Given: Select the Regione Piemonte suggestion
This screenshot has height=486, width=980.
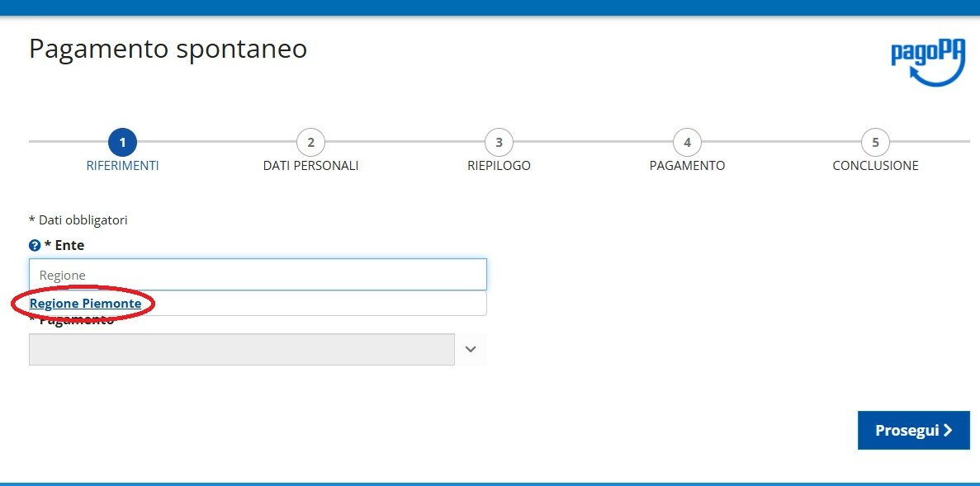Looking at the screenshot, I should (x=86, y=304).
